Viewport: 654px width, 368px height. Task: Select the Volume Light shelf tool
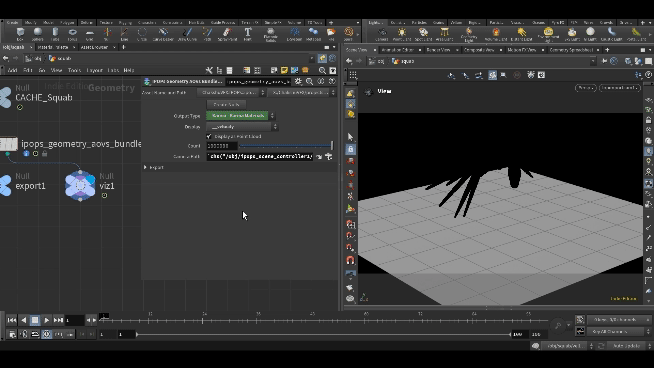pyautogui.click(x=496, y=34)
